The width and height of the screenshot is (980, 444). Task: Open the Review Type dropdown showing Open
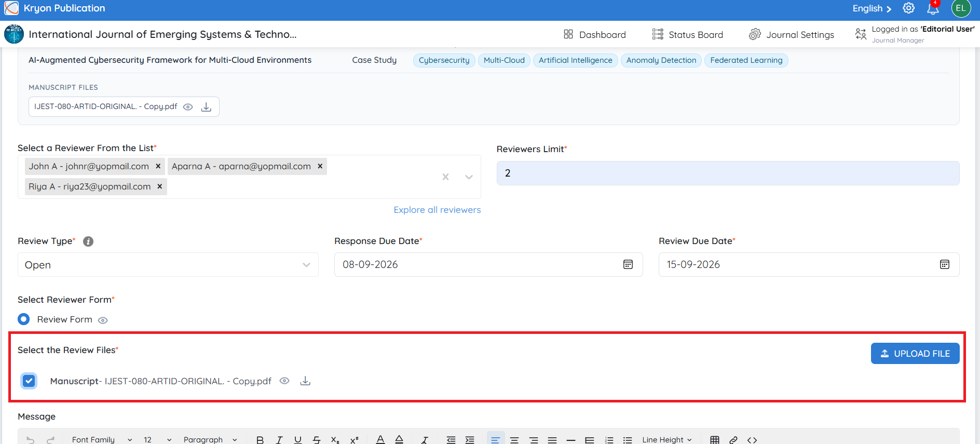[168, 265]
